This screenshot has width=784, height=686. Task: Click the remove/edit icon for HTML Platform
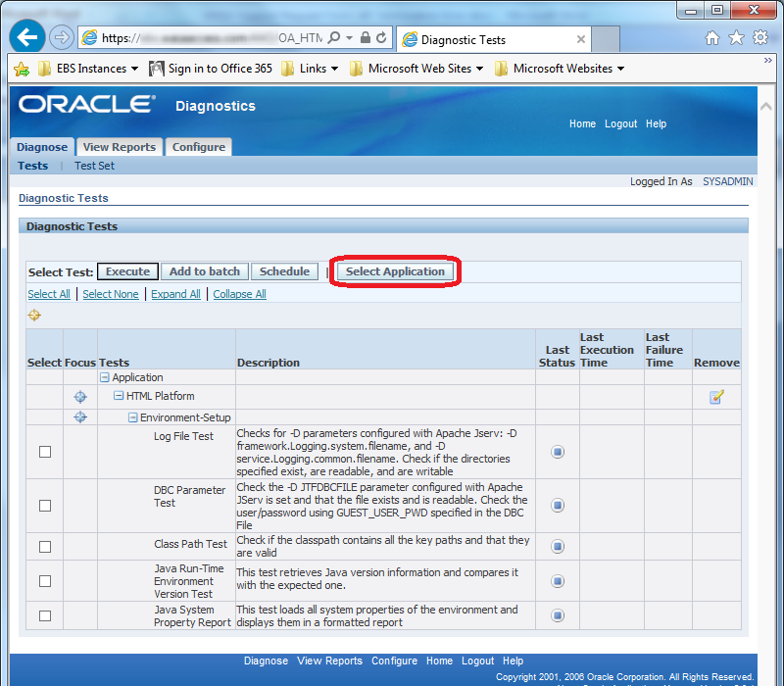click(x=716, y=397)
